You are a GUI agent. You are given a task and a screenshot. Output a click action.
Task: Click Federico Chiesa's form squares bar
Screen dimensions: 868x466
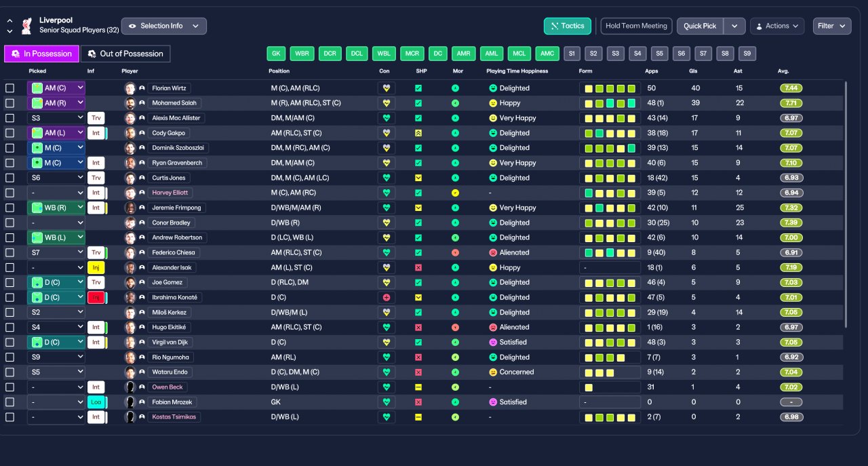(610, 252)
